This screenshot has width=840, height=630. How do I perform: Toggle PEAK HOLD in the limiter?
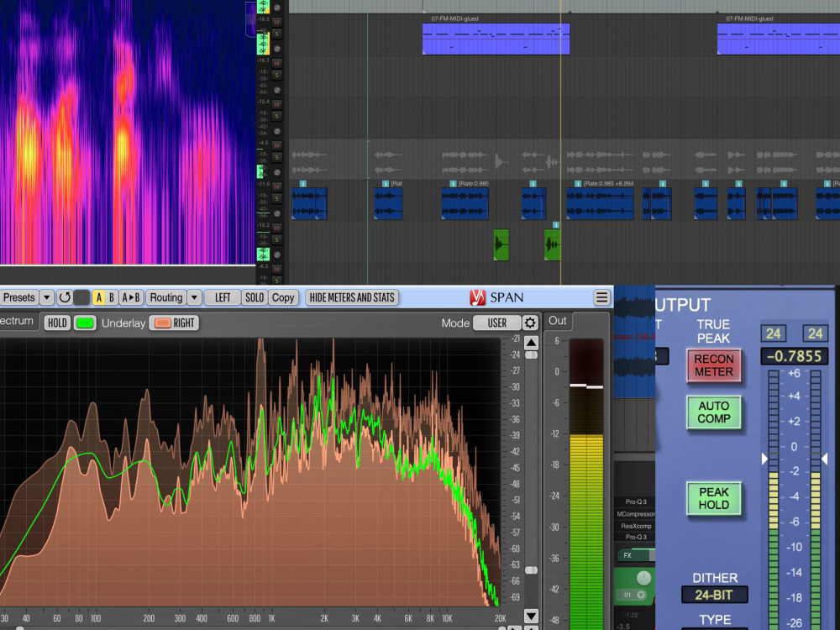click(x=713, y=498)
